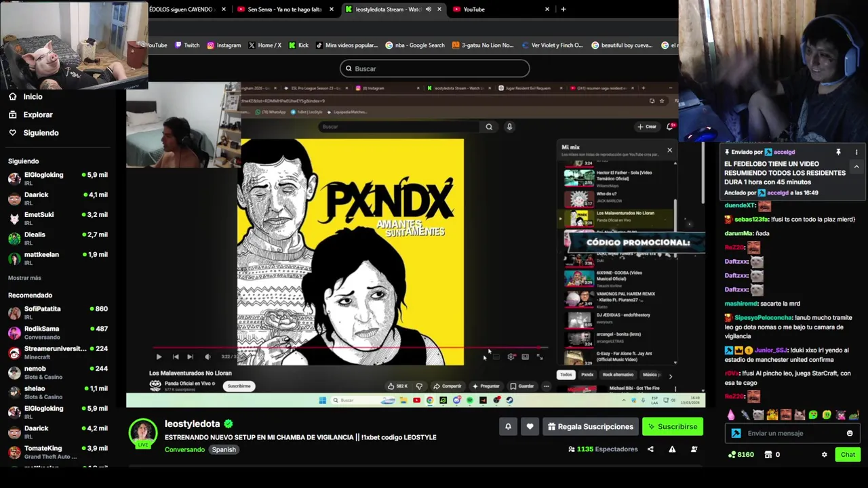Image resolution: width=868 pixels, height=488 pixels.
Task: Open the Home / X bookmark
Action: pyautogui.click(x=264, y=45)
